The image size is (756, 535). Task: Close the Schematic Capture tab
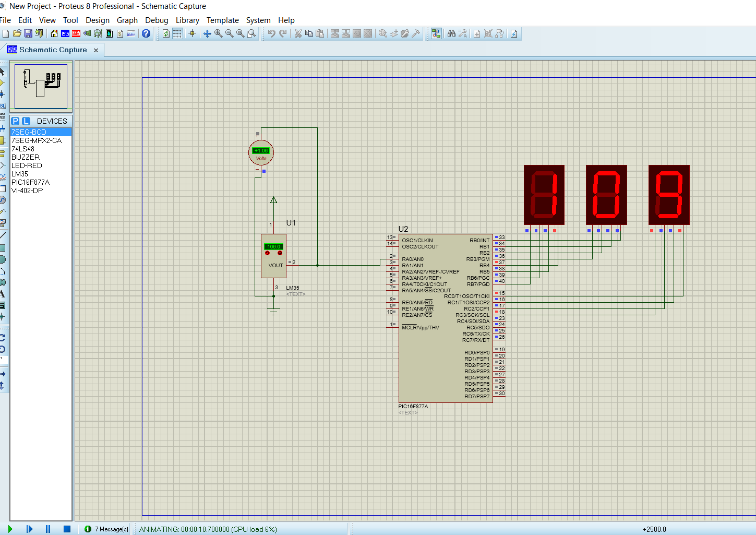coord(96,50)
